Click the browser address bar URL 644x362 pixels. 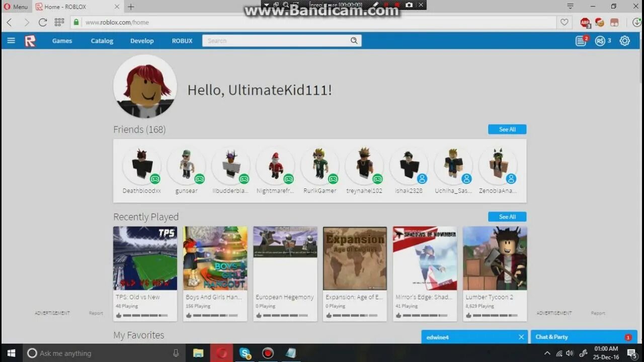click(117, 22)
